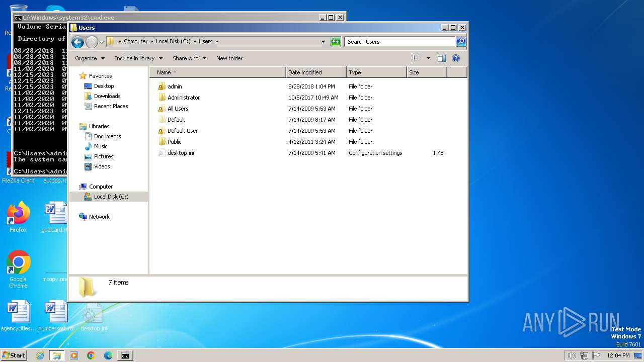Select Local Disk (C:) in navigation pane
Viewport: 644px width, 362px height.
(109, 197)
